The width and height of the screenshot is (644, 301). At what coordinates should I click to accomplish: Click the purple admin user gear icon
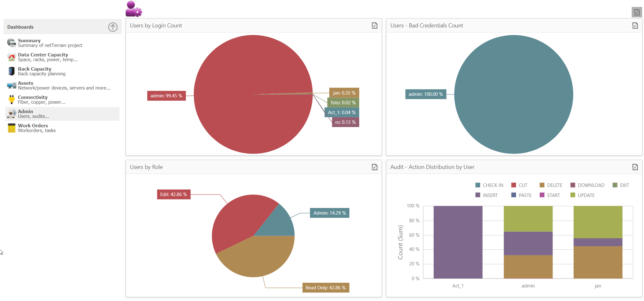click(134, 9)
